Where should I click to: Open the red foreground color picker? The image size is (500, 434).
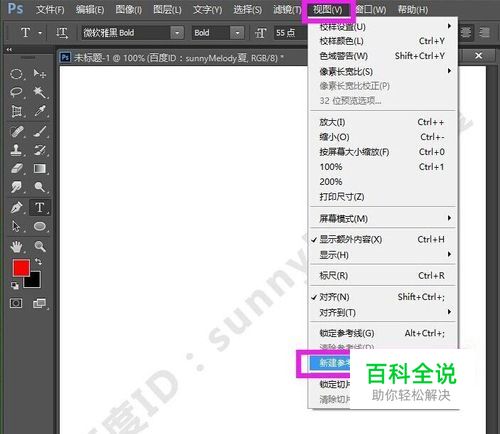click(x=21, y=268)
